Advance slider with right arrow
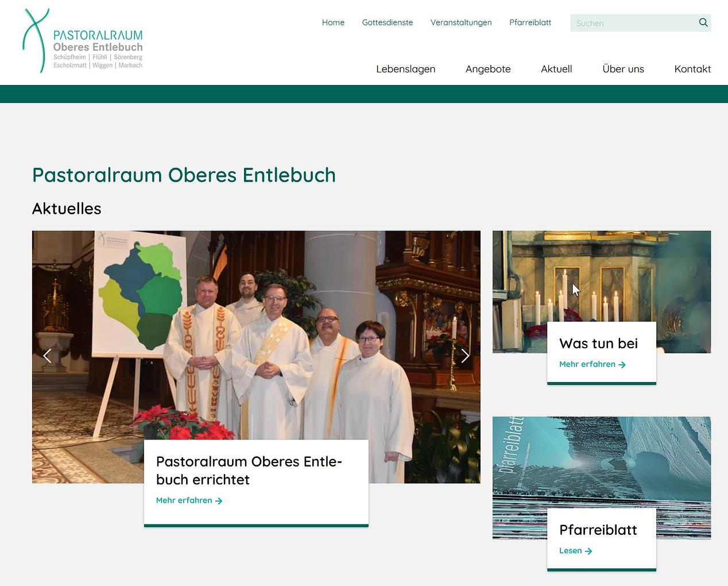Viewport: 728px width, 586px height. tap(465, 356)
